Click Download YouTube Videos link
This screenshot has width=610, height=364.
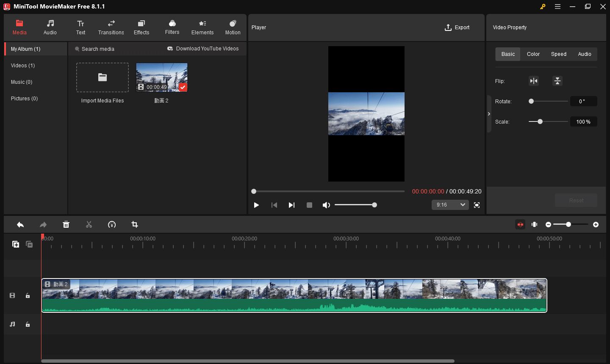203,49
